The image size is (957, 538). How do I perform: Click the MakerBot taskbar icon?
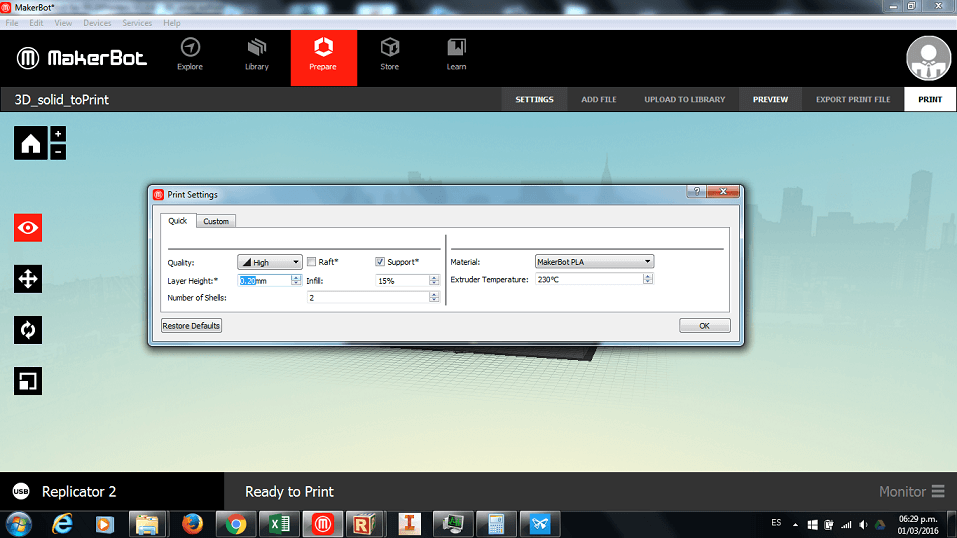tap(323, 524)
